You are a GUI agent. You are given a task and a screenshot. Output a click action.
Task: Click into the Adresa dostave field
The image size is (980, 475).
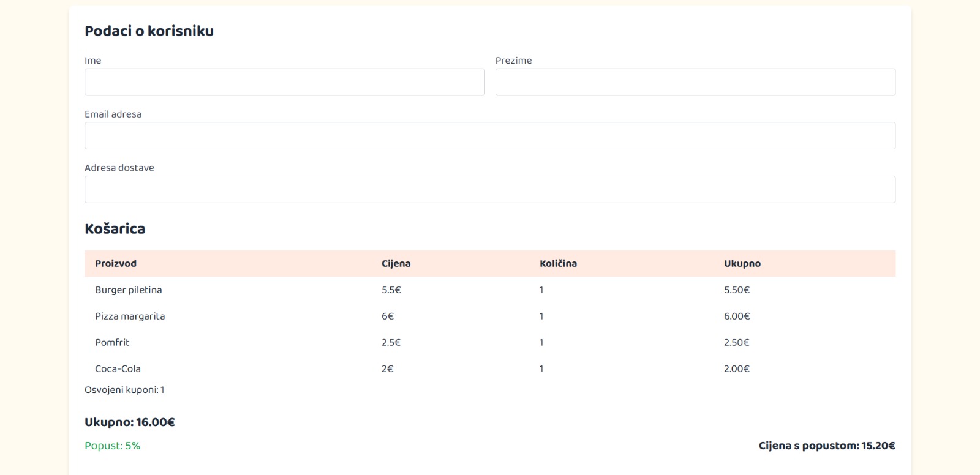pos(489,190)
